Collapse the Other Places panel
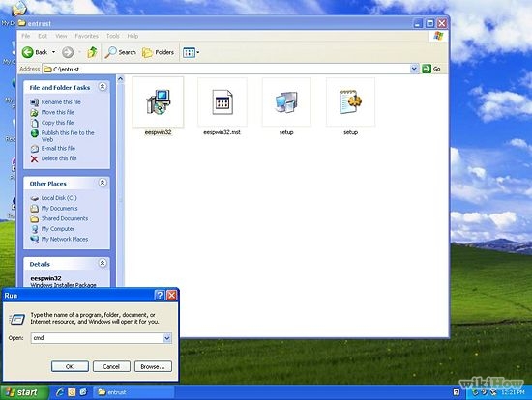The height and width of the screenshot is (400, 532). point(103,183)
